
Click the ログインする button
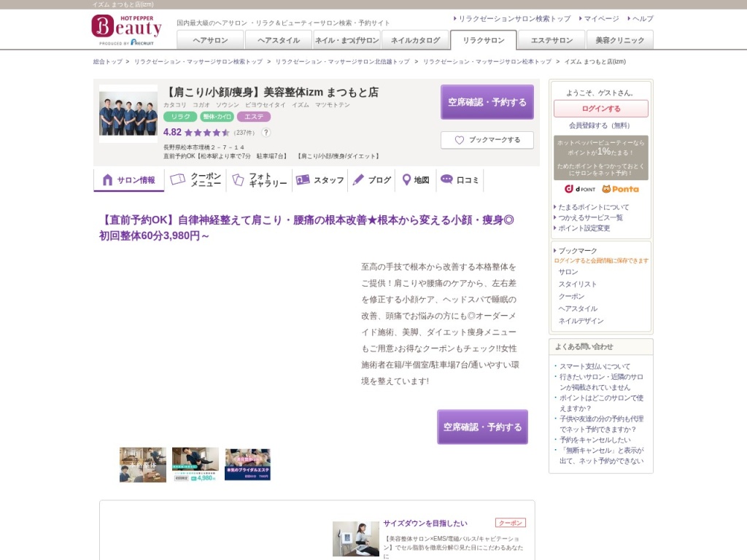coord(600,109)
